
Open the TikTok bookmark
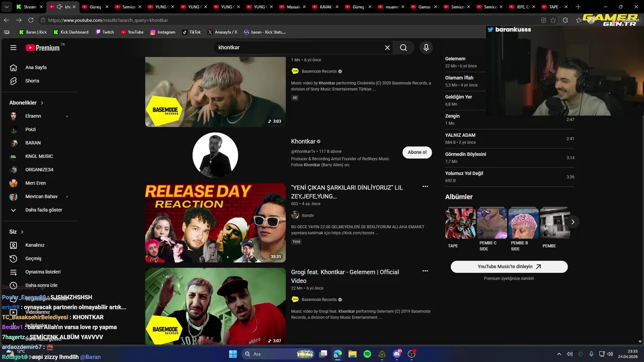(191, 32)
